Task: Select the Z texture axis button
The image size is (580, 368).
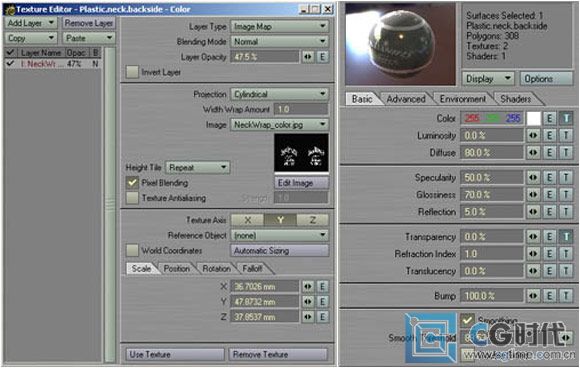Action: tap(313, 220)
